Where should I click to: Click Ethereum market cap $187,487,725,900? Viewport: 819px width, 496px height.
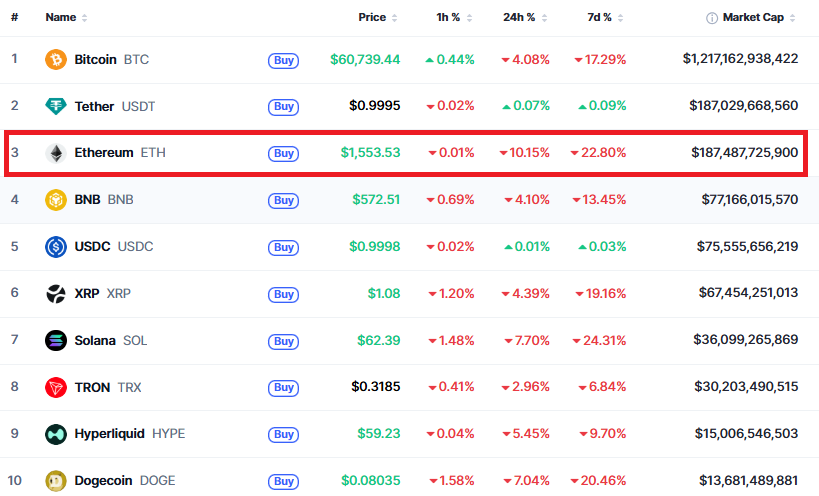coord(744,152)
